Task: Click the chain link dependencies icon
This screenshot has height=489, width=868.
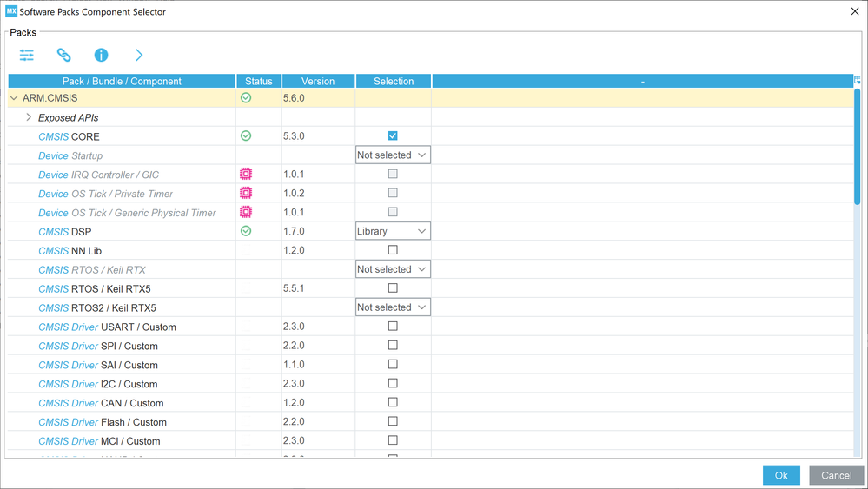Action: pyautogui.click(x=63, y=55)
